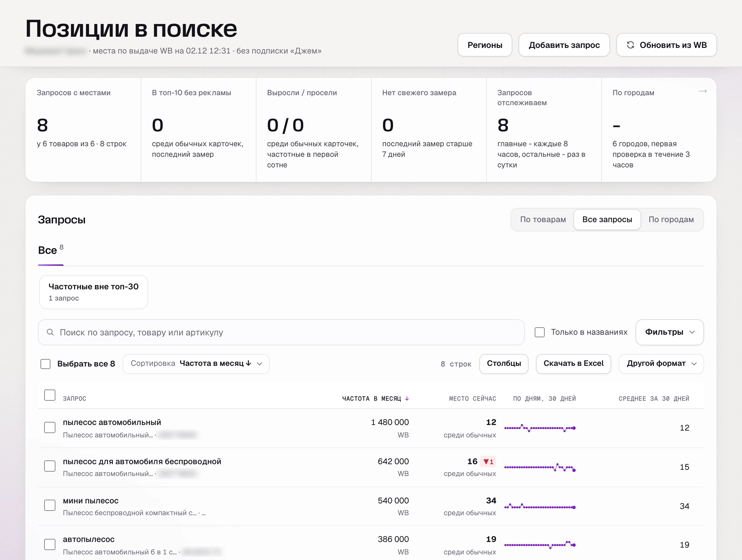
Task: Click the Запросов с местами stat card
Action: point(83,130)
